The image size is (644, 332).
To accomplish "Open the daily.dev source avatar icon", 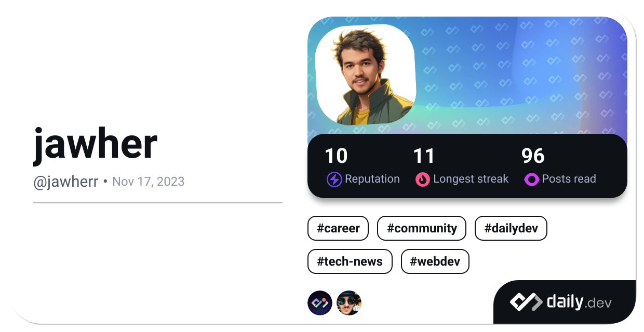I will click(320, 303).
